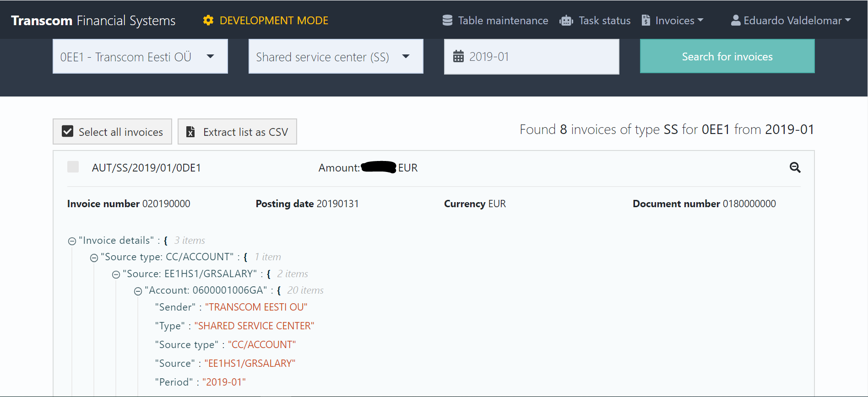Click the Invoice number 020190000 text
Viewport: 868px width, 397px height.
tap(129, 204)
